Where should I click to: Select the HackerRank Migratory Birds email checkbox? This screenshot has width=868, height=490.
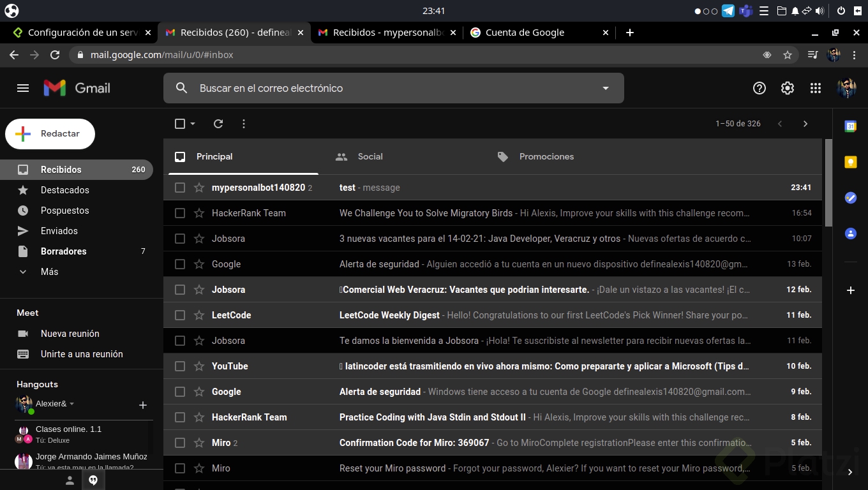(180, 213)
